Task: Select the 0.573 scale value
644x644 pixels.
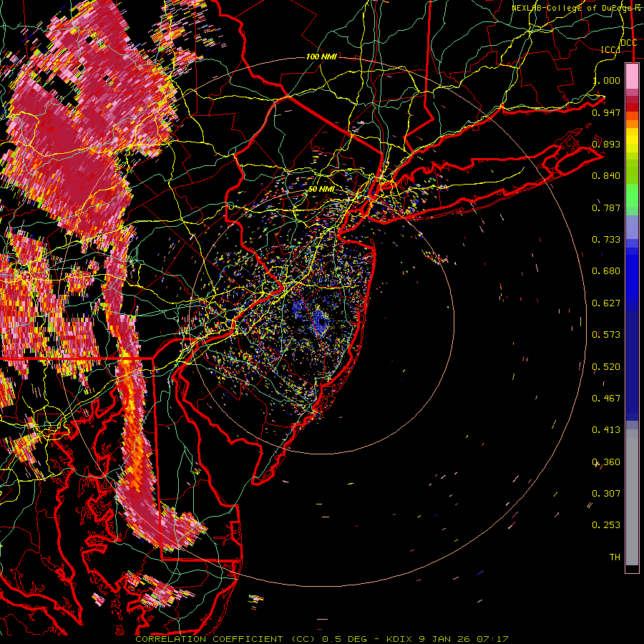Action: coord(606,335)
